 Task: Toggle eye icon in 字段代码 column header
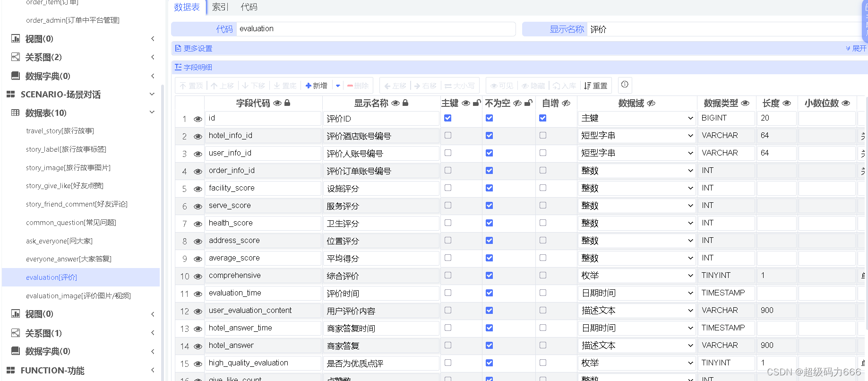tap(277, 103)
